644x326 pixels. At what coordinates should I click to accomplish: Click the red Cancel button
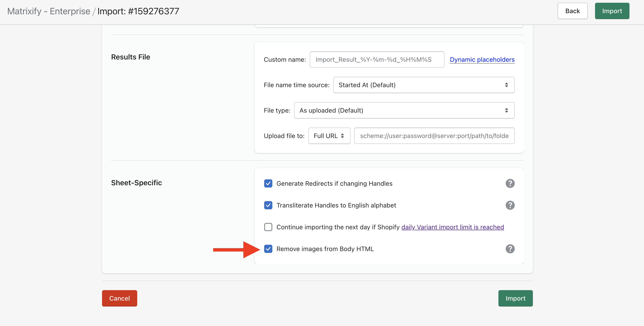point(119,298)
